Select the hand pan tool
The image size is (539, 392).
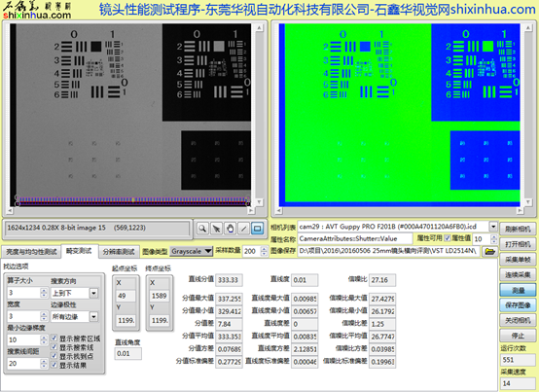230,229
